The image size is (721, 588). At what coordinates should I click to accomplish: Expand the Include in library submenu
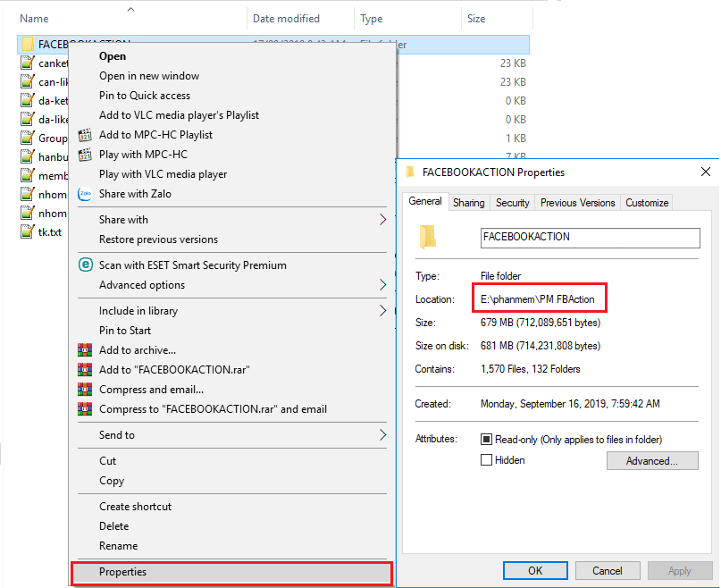point(383,311)
